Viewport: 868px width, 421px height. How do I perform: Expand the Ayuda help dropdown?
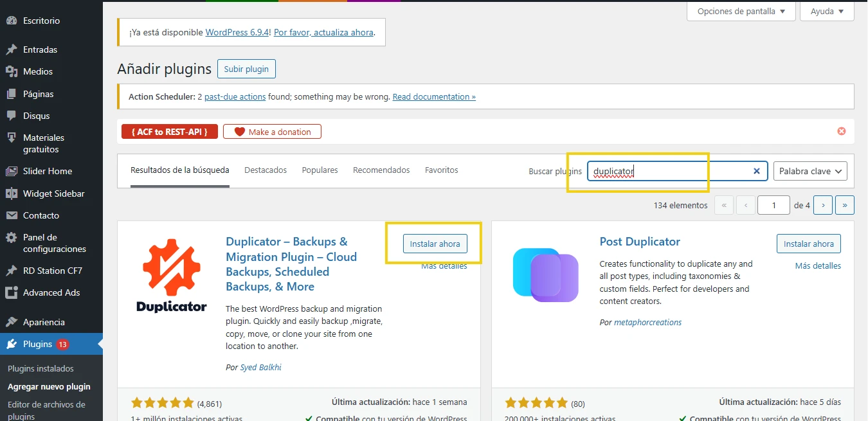tap(827, 11)
